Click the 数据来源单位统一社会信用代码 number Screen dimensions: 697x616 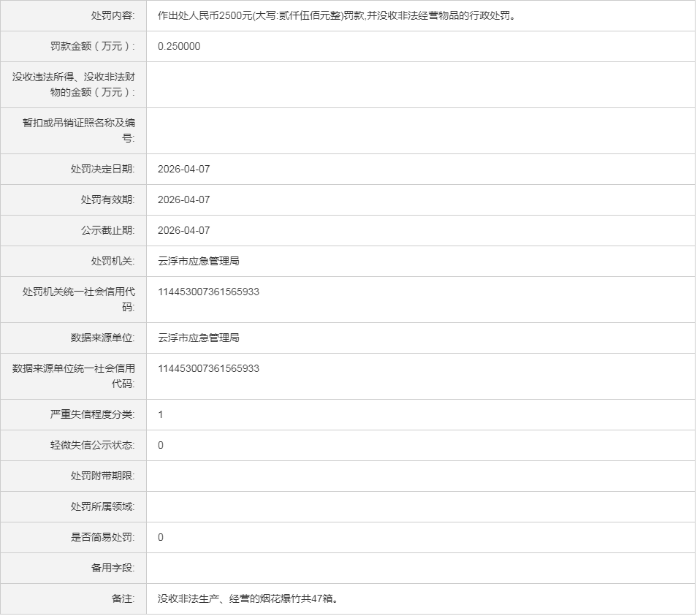(x=208, y=368)
